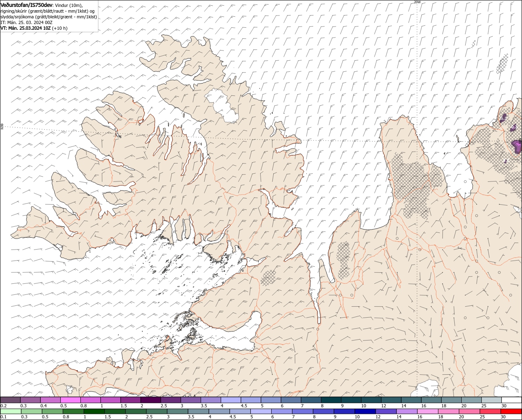This screenshot has height=420, width=522.
Task: Pick the 25 swatch in lower legend row
Action: (x=490, y=411)
